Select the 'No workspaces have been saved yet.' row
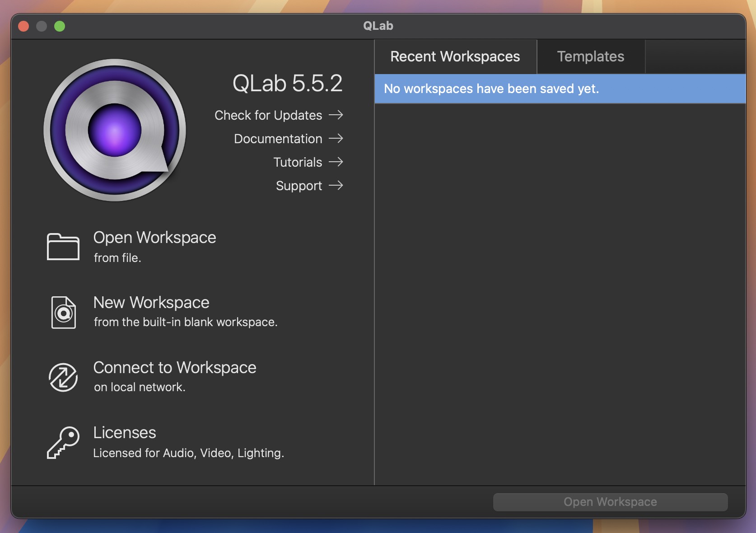 [560, 89]
